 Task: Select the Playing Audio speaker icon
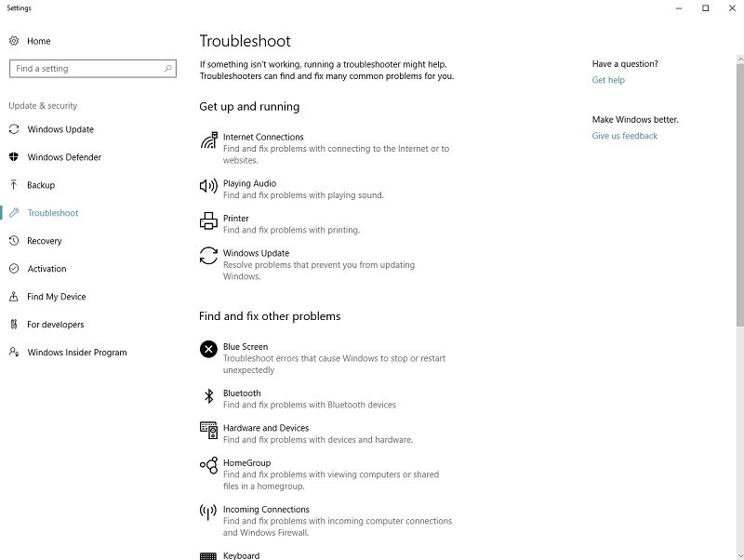click(208, 186)
